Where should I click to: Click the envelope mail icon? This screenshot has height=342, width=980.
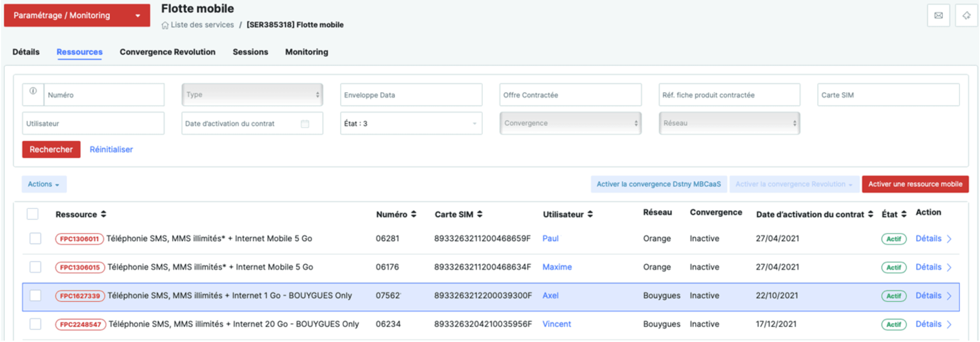coord(938,16)
